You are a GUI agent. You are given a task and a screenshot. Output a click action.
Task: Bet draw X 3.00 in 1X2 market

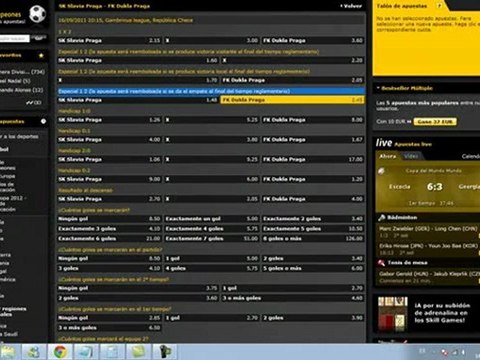(x=212, y=40)
